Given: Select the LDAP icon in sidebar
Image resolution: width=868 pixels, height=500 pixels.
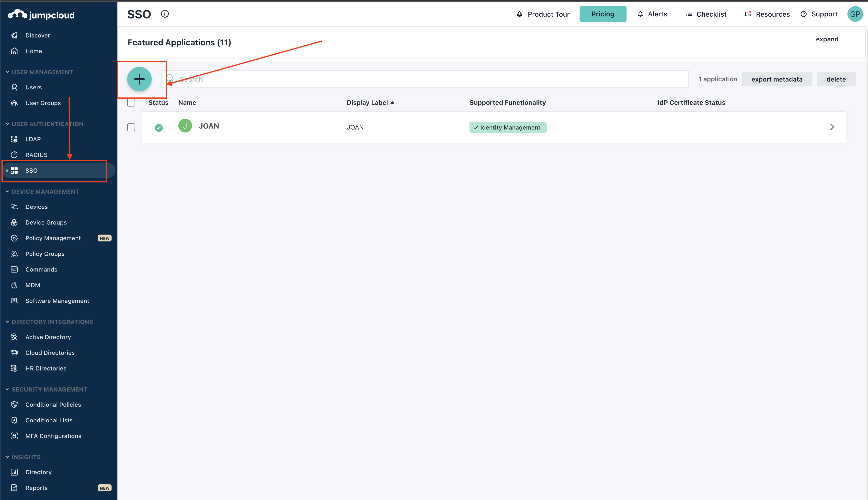Looking at the screenshot, I should pyautogui.click(x=14, y=139).
